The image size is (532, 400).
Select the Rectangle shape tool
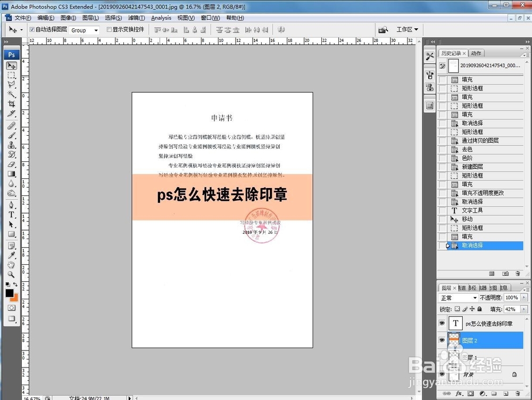click(x=12, y=234)
